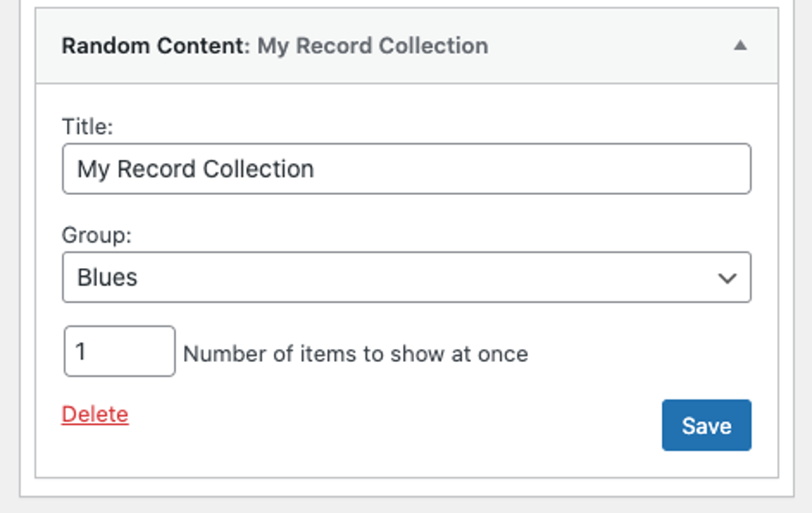Focus the number of items input box
812x513 pixels.
[119, 352]
